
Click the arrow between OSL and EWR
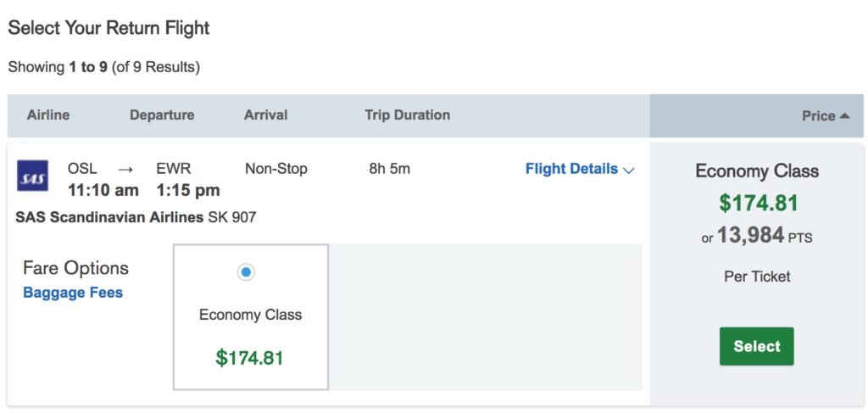(x=125, y=169)
